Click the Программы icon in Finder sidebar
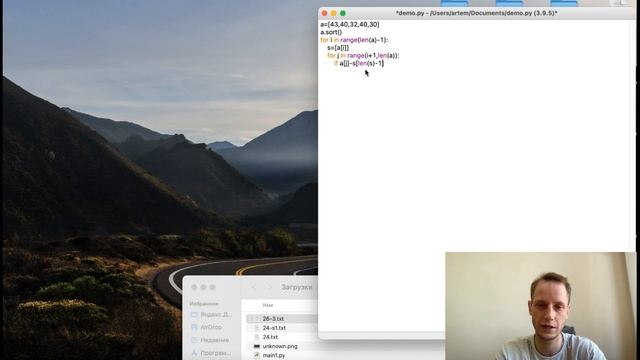The height and width of the screenshot is (360, 640). click(x=194, y=353)
